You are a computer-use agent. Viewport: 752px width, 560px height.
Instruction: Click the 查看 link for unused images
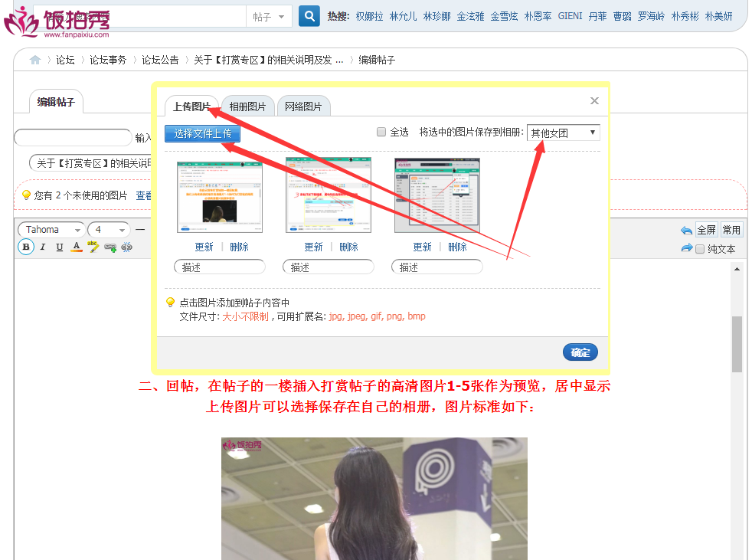[x=143, y=195]
